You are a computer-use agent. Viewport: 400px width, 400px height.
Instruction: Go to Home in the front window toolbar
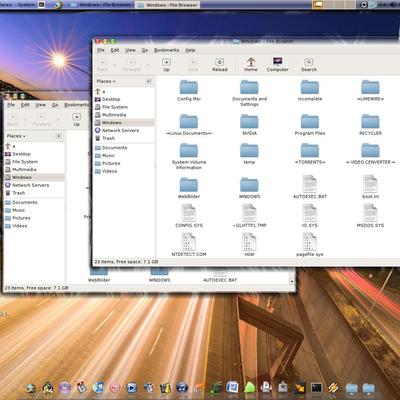(x=251, y=65)
